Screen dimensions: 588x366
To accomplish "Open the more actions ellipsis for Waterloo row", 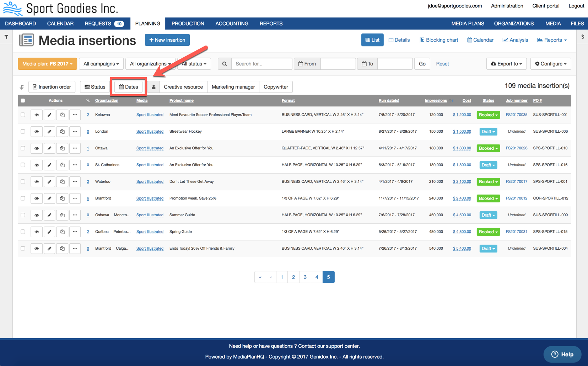I will [75, 182].
